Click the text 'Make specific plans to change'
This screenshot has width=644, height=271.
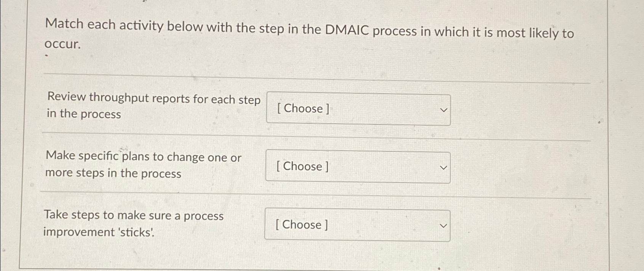(x=143, y=157)
